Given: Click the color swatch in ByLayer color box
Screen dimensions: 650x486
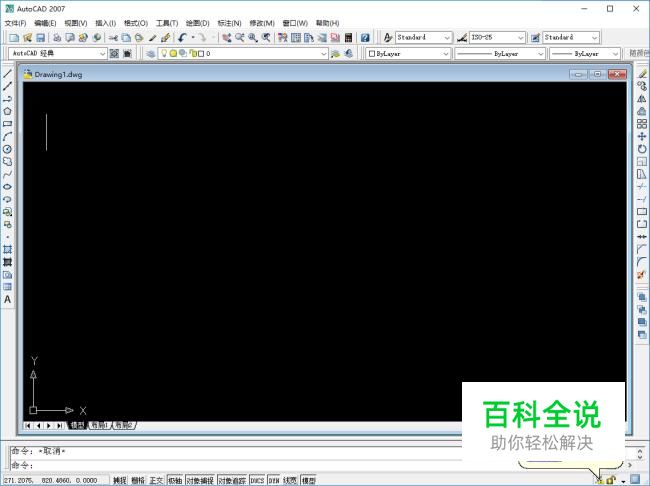Looking at the screenshot, I should point(372,53).
